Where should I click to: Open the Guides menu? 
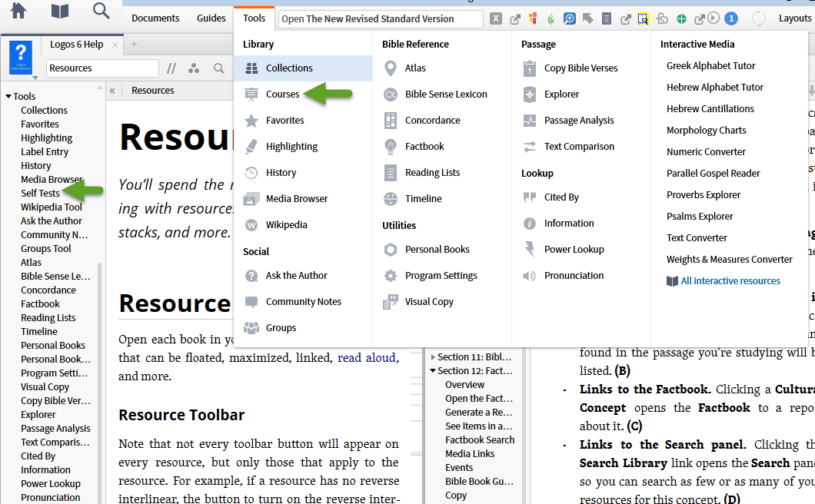[x=211, y=18]
